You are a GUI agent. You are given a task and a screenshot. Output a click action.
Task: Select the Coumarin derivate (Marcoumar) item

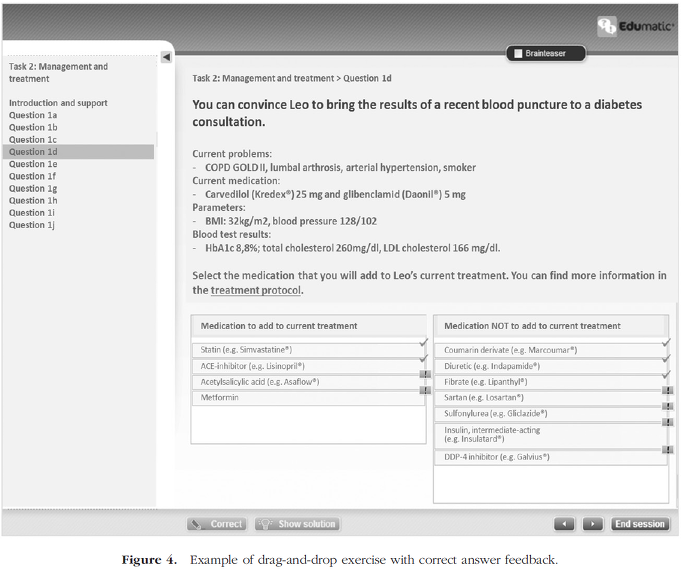coord(551,350)
